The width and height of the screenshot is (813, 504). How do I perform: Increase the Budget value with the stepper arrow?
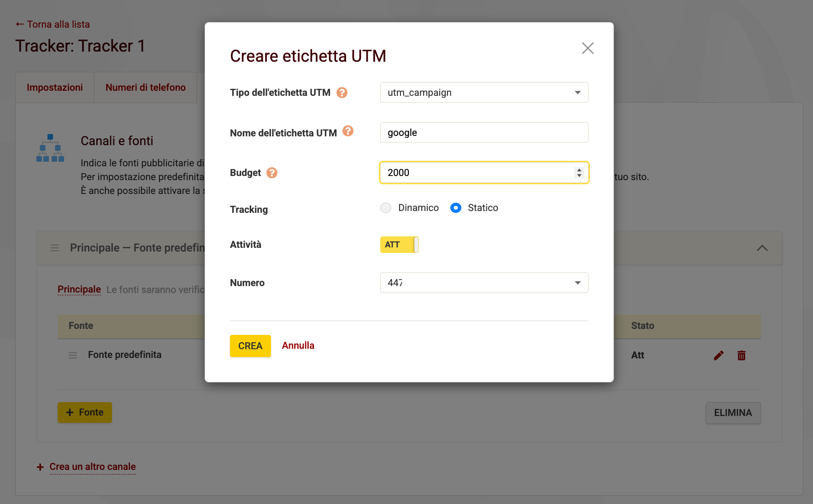[579, 170]
